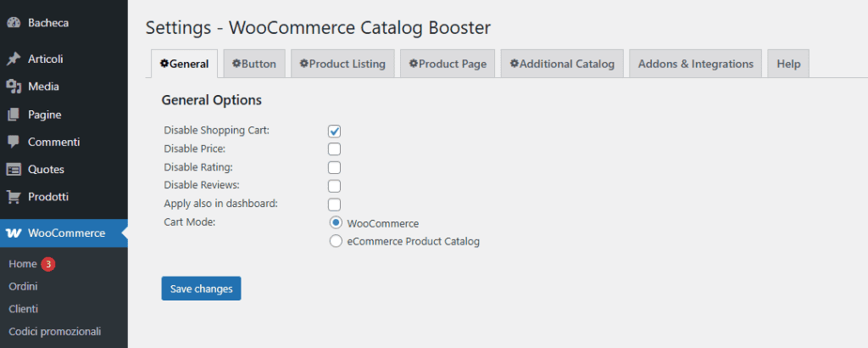Screen dimensions: 868x348
Task: Tick the Disable Rating checkbox
Action: [334, 167]
